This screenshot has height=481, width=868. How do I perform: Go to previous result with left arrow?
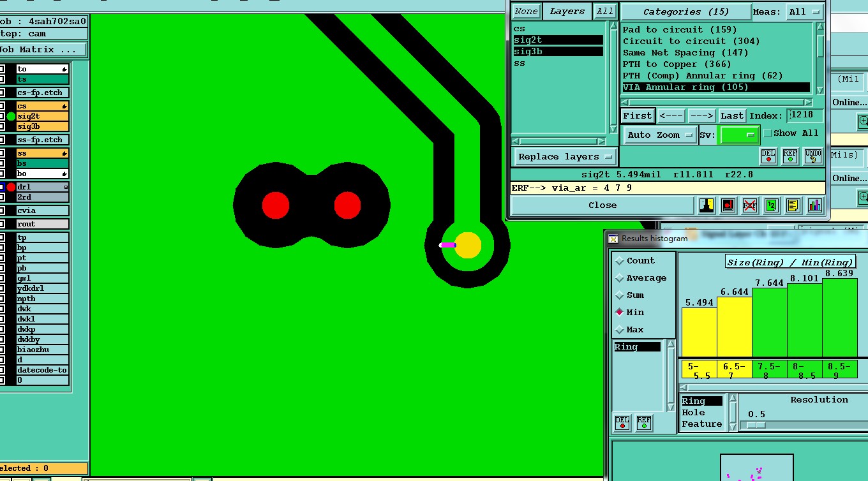coord(671,115)
